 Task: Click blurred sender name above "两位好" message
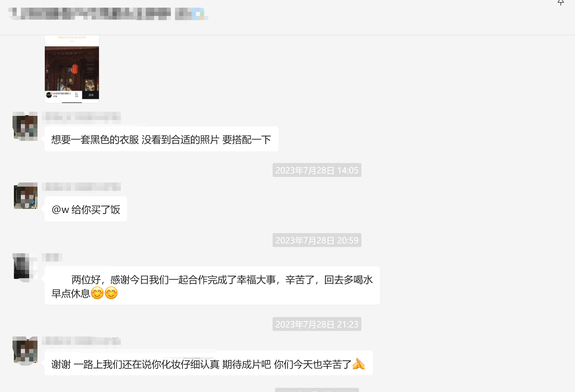[x=52, y=257]
